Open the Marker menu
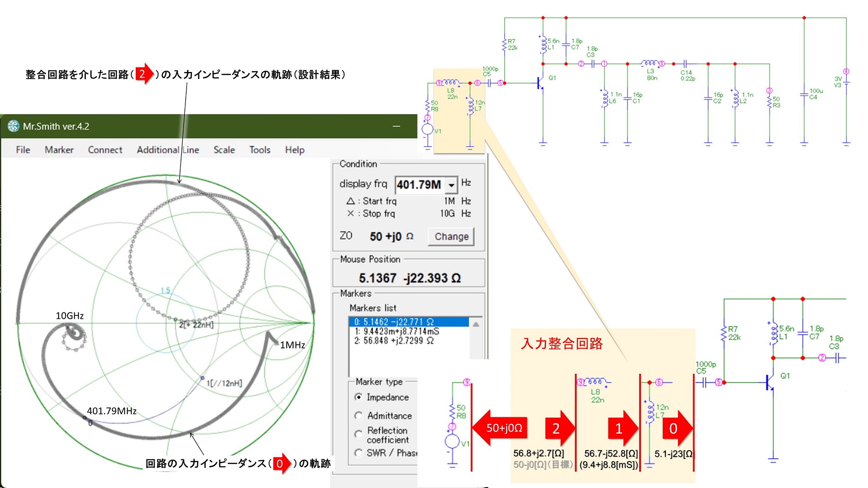The height and width of the screenshot is (488, 868). [x=59, y=150]
